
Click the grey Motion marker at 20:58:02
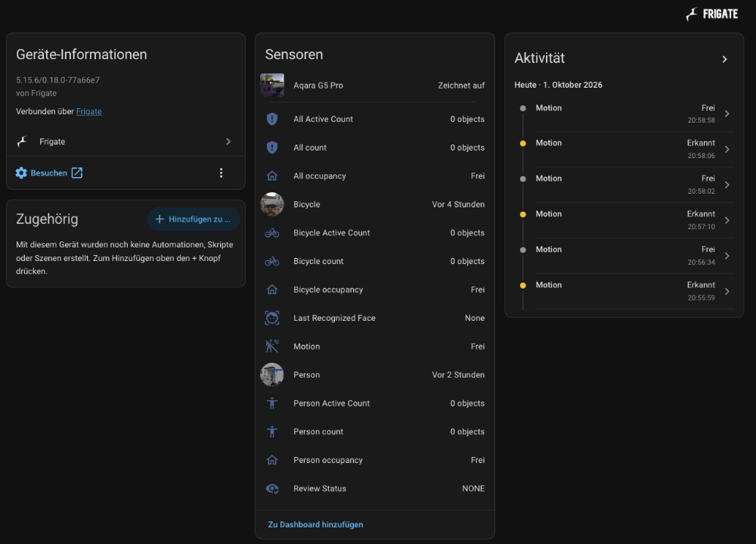[x=522, y=179]
